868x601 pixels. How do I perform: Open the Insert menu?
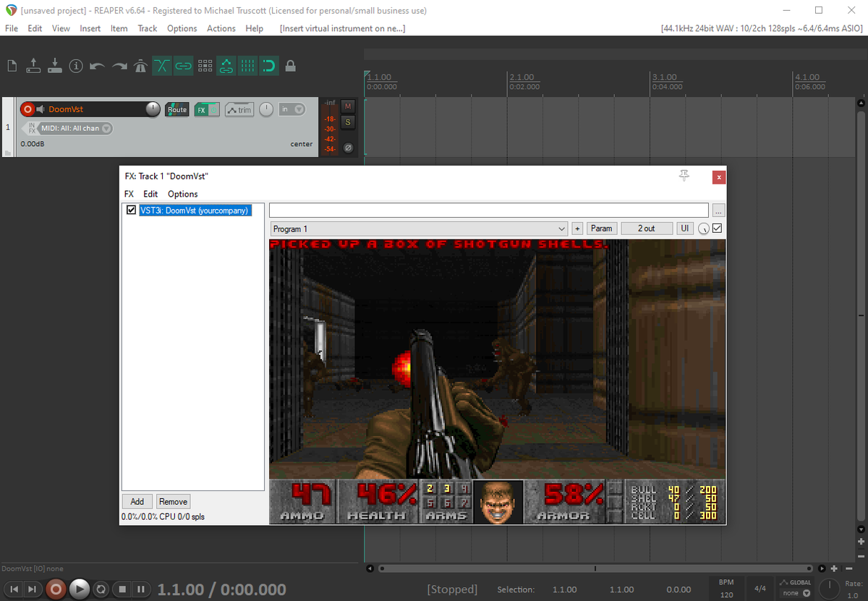[90, 28]
